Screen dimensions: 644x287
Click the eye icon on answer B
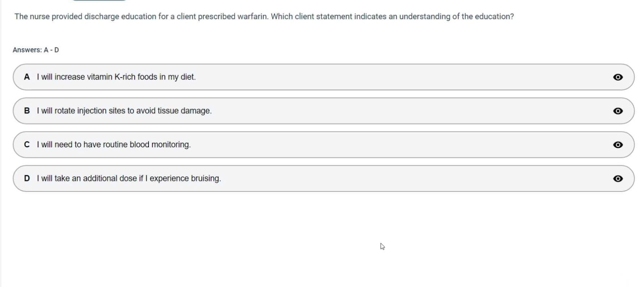(618, 111)
